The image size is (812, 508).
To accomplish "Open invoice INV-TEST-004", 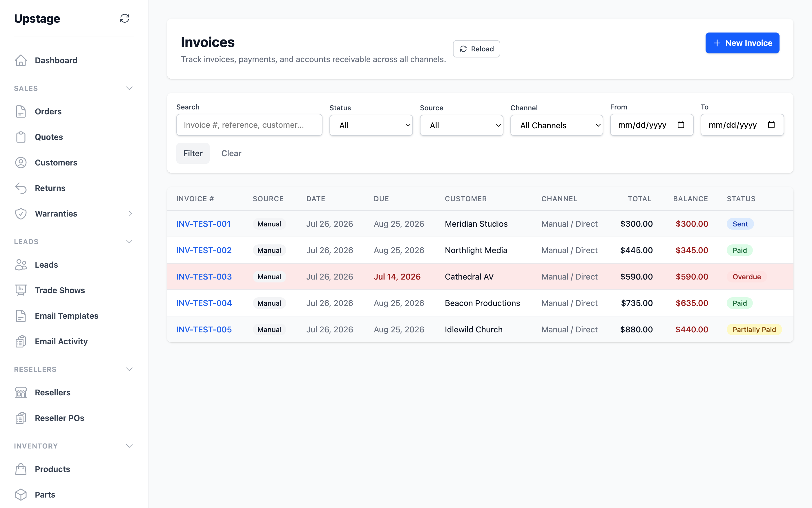I will pos(204,303).
